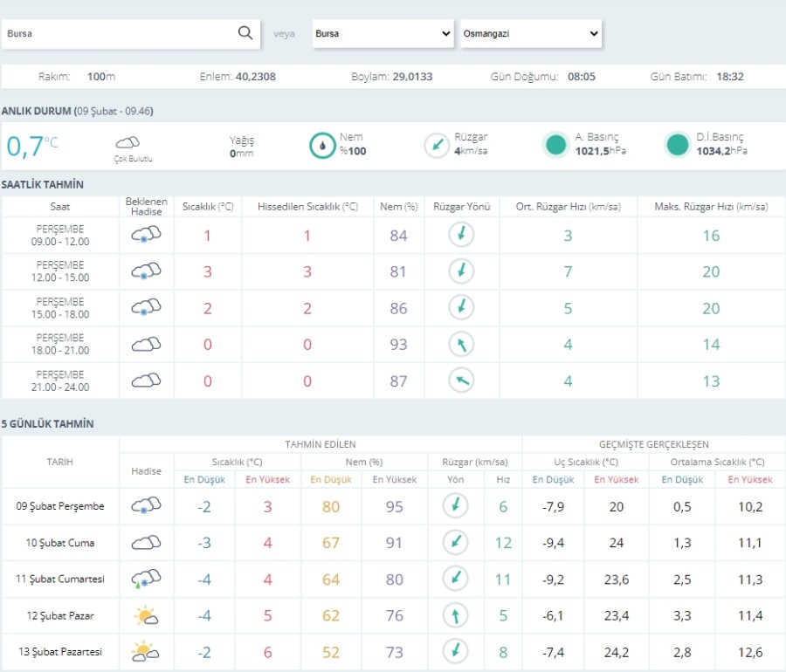The image size is (786, 672).
Task: Click the 11 Şubat Cumartesi weather icon
Action: [x=146, y=579]
